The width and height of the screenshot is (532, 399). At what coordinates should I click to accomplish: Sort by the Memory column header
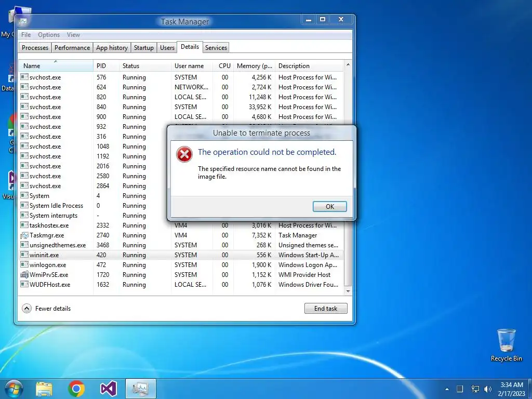click(x=255, y=65)
